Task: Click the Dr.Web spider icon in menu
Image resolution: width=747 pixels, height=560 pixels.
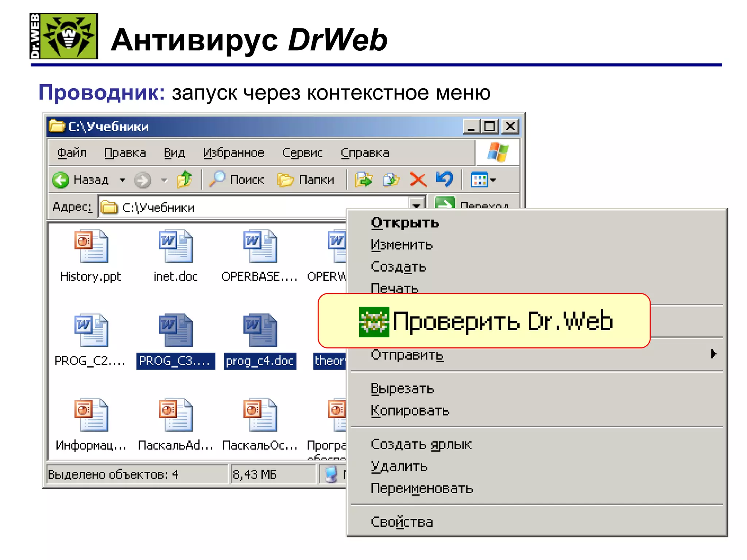Action: 374,322
